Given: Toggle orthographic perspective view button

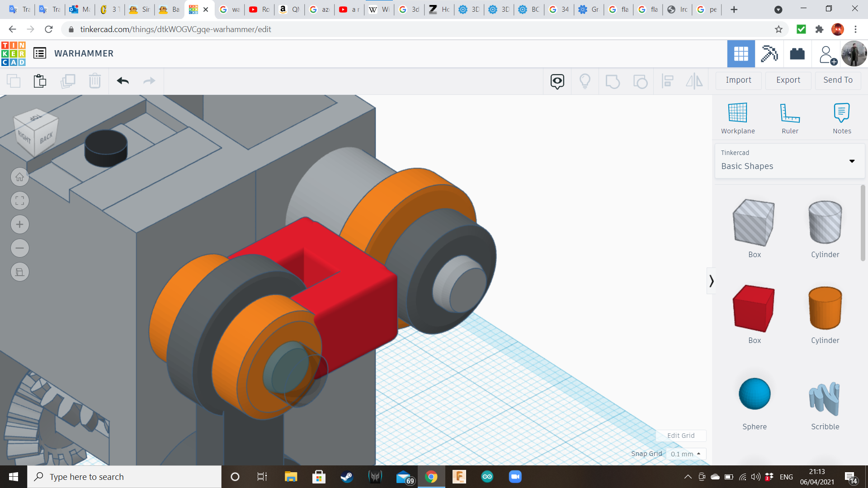Looking at the screenshot, I should point(20,272).
